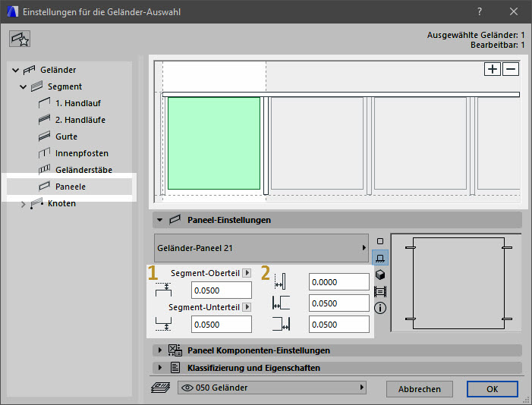Confirm with the OK button
The width and height of the screenshot is (532, 405).
click(492, 389)
